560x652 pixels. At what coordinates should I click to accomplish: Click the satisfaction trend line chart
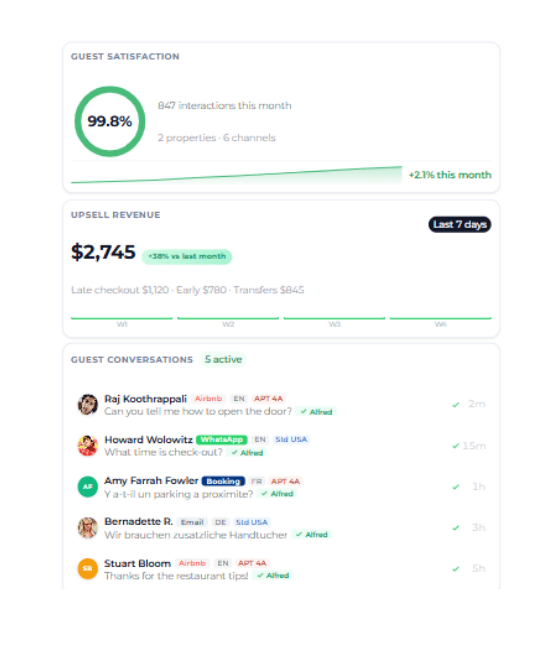[x=237, y=175]
